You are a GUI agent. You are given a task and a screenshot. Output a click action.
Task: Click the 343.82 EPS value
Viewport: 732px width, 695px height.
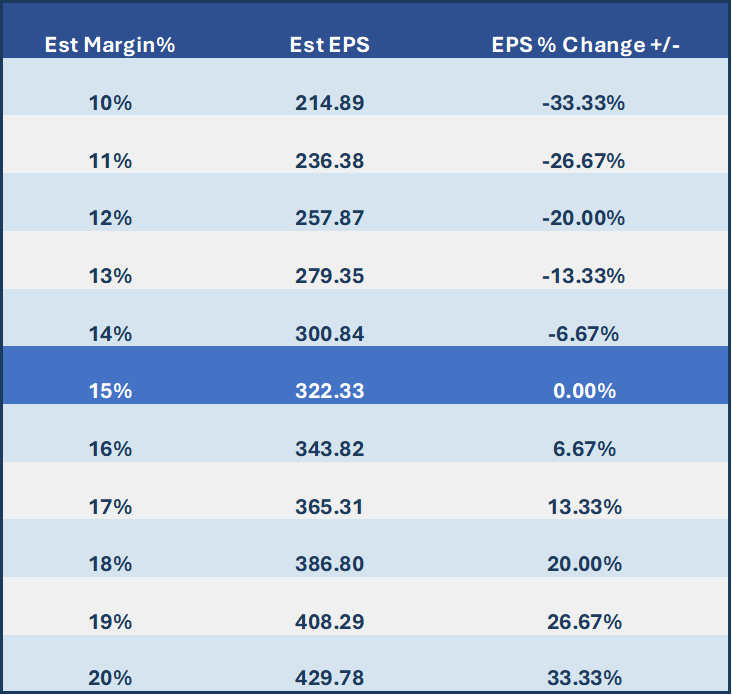329,449
